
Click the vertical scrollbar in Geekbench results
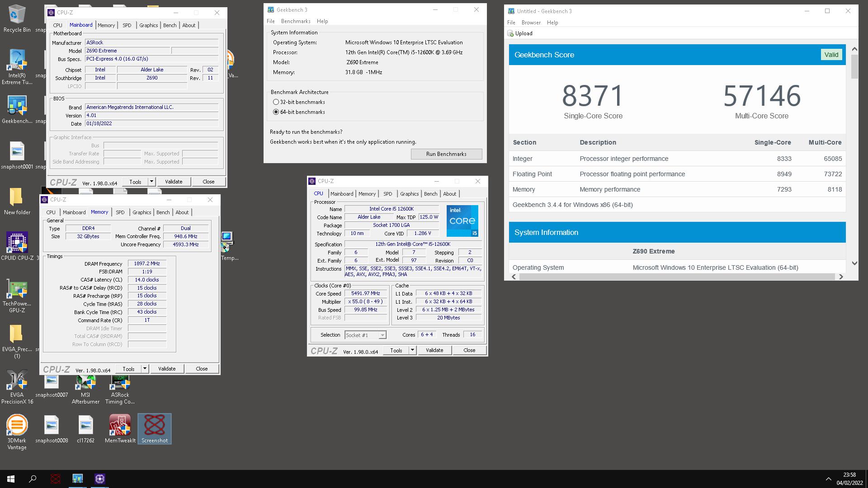point(854,67)
